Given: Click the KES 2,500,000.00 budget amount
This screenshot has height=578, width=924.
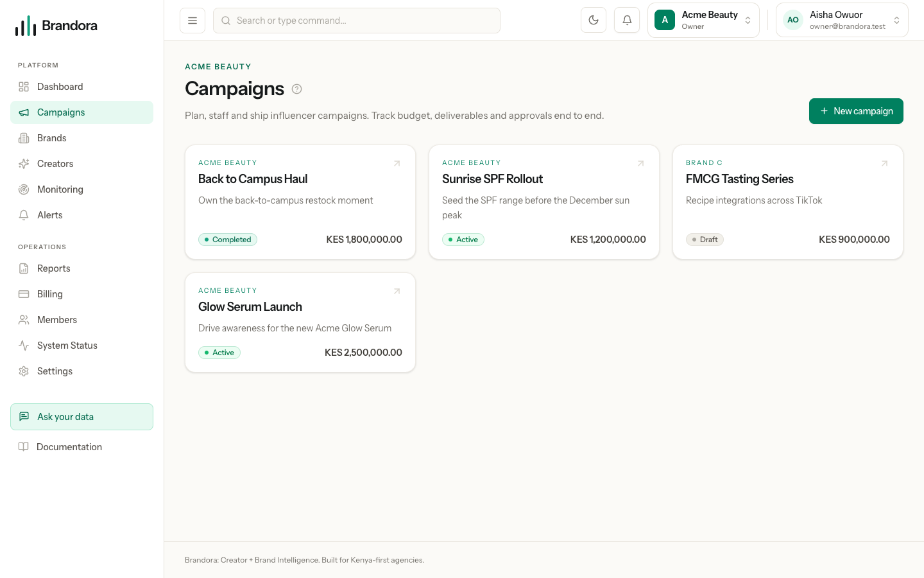Looking at the screenshot, I should click(363, 353).
